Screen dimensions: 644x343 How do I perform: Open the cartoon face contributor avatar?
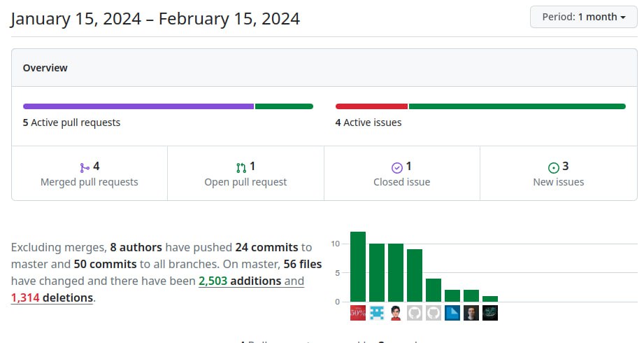pyautogui.click(x=396, y=313)
